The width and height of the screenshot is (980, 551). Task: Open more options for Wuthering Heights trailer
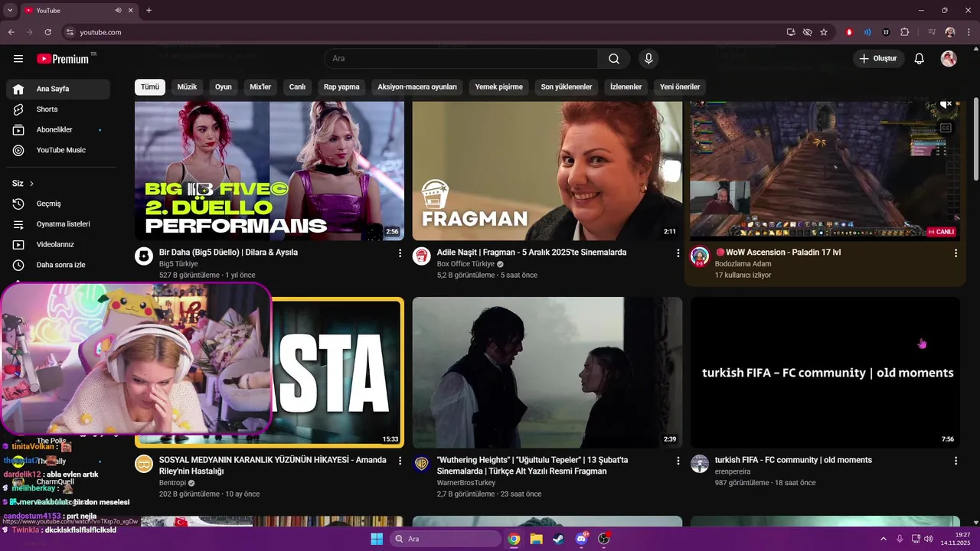[678, 461]
